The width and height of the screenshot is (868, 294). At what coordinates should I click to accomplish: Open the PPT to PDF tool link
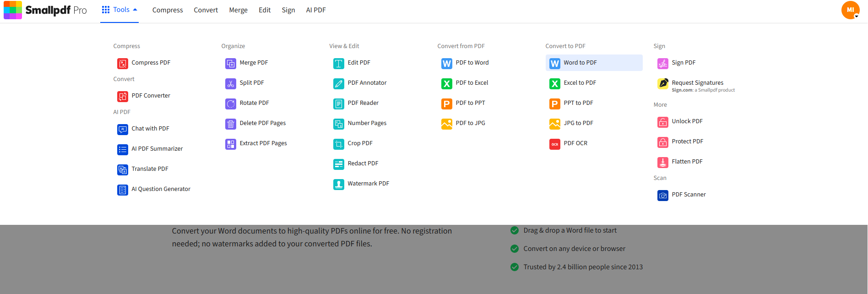(x=578, y=103)
